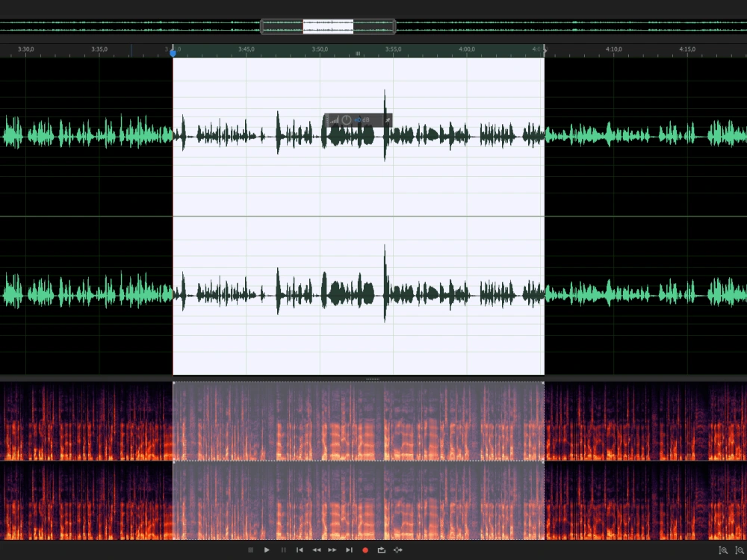Click the selection end marker on ruler
This screenshot has width=747, height=560.
pos(545,49)
